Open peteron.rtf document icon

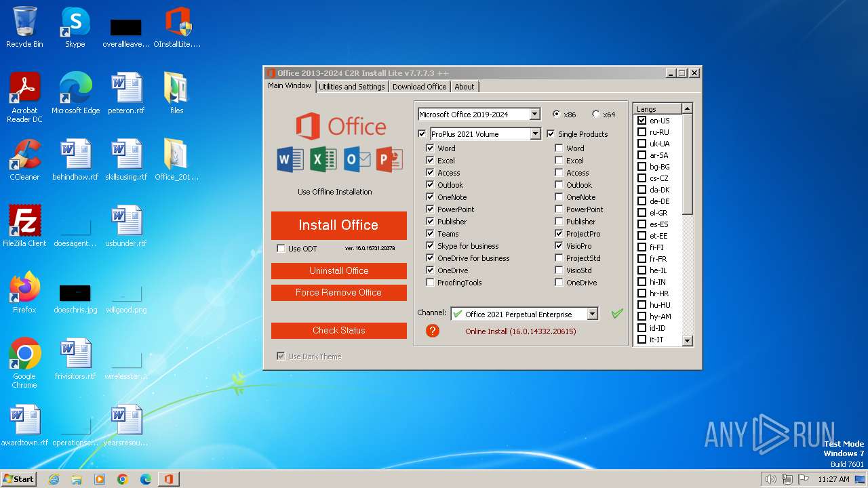pyautogui.click(x=126, y=94)
